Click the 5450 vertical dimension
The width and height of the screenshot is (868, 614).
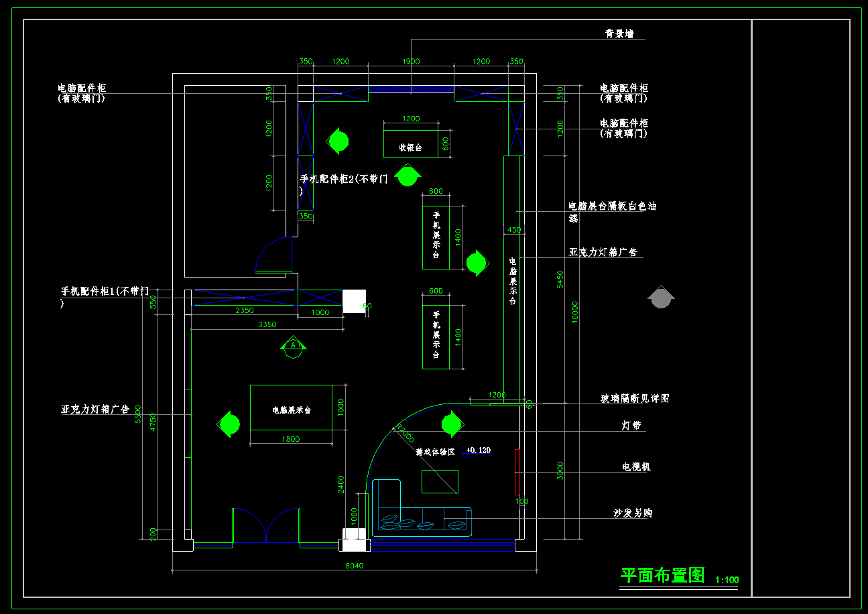pos(560,280)
